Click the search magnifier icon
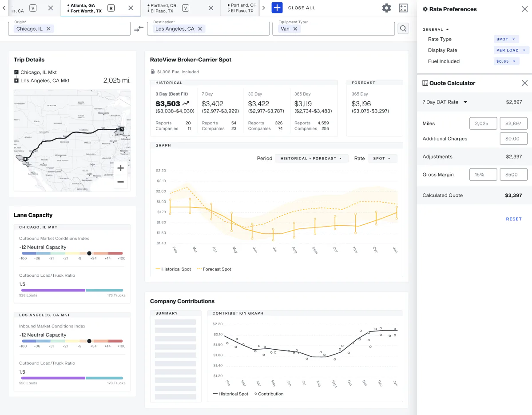Image resolution: width=532 pixels, height=415 pixels. pyautogui.click(x=403, y=28)
